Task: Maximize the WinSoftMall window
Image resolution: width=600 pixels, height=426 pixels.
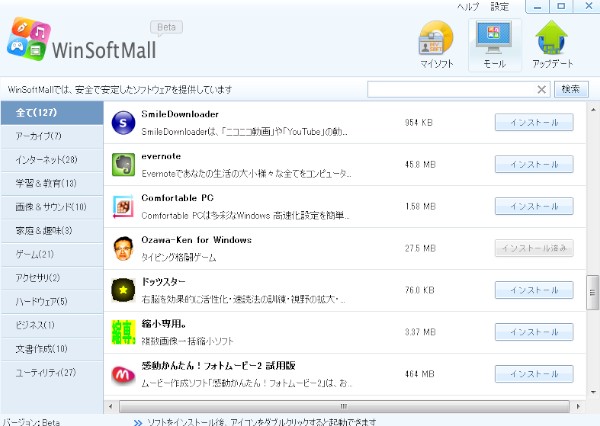Action: click(561, 7)
